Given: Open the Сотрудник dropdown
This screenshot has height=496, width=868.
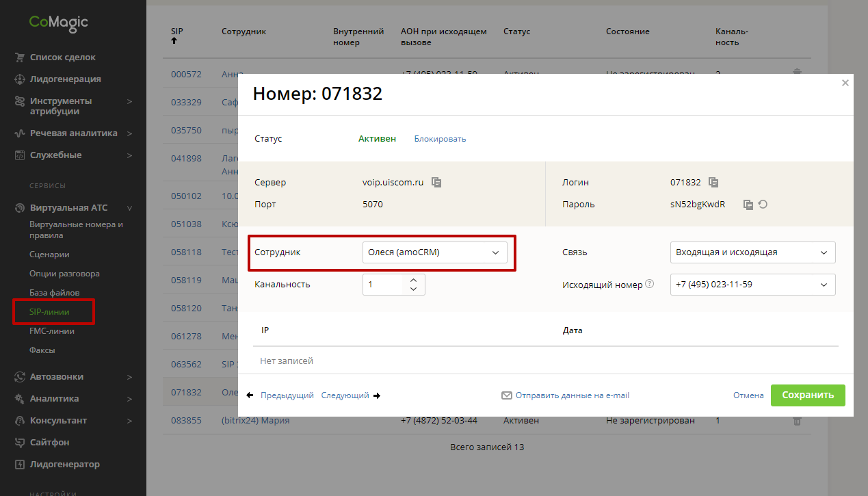Looking at the screenshot, I should [x=434, y=252].
